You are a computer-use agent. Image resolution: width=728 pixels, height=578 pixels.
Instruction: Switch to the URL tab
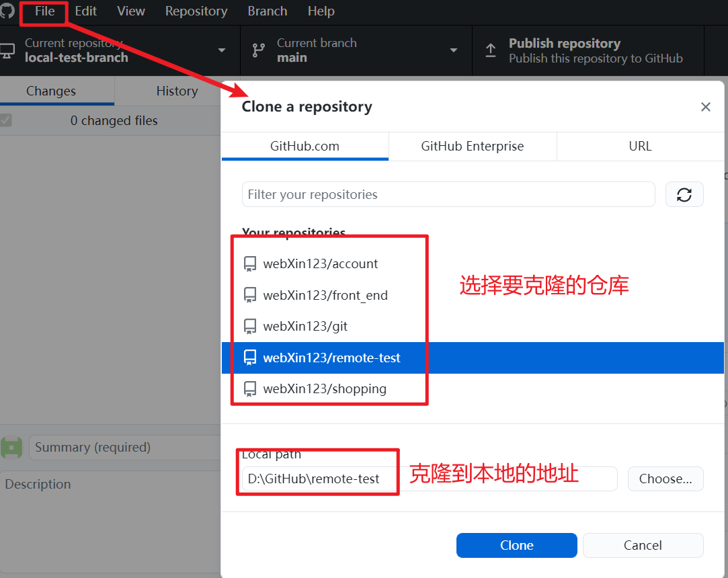pos(640,146)
